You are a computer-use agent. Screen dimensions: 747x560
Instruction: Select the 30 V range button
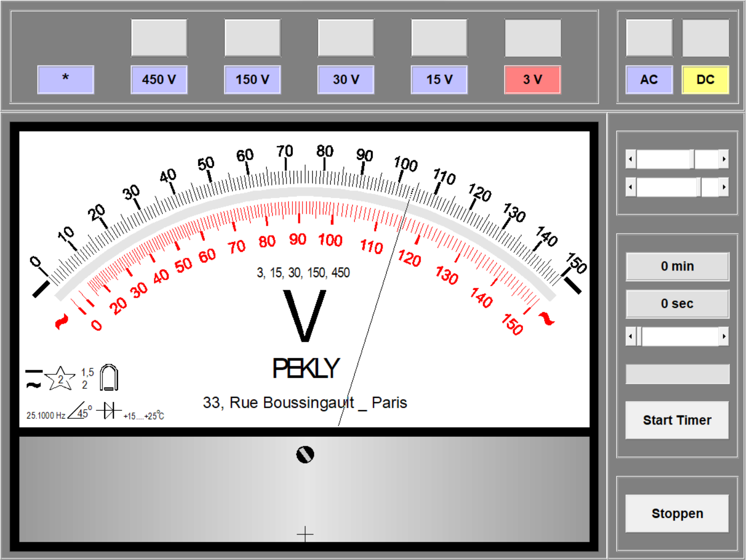point(346,79)
